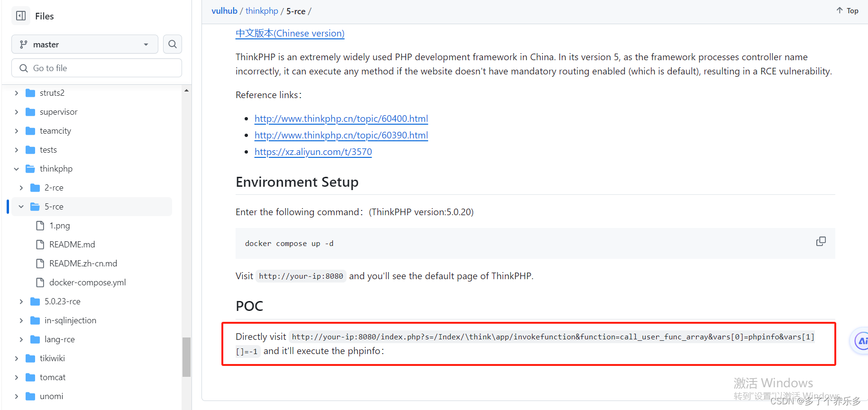Copy the docker compose command
Screen dimensions: 868x410
(821, 241)
